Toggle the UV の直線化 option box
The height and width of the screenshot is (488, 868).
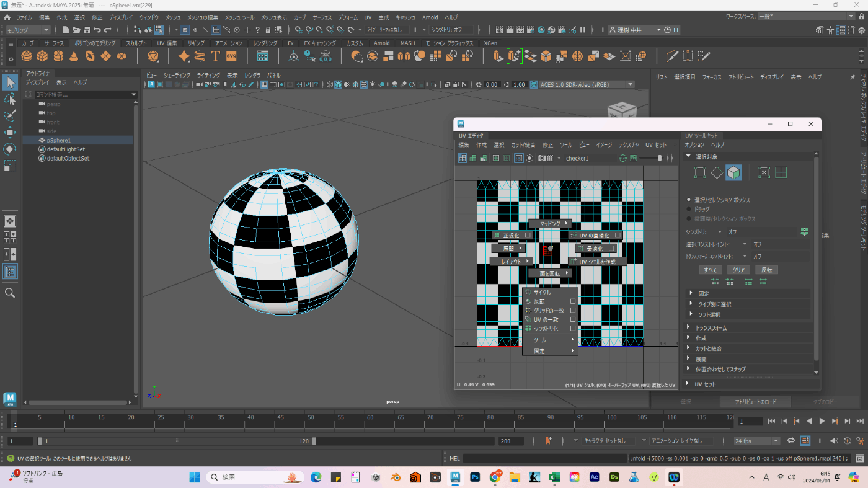coord(618,236)
